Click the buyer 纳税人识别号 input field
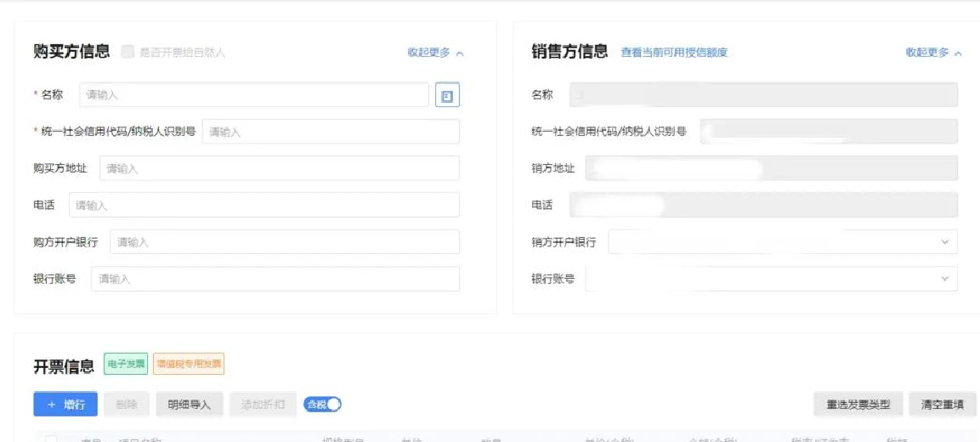980x442 pixels. coord(331,132)
